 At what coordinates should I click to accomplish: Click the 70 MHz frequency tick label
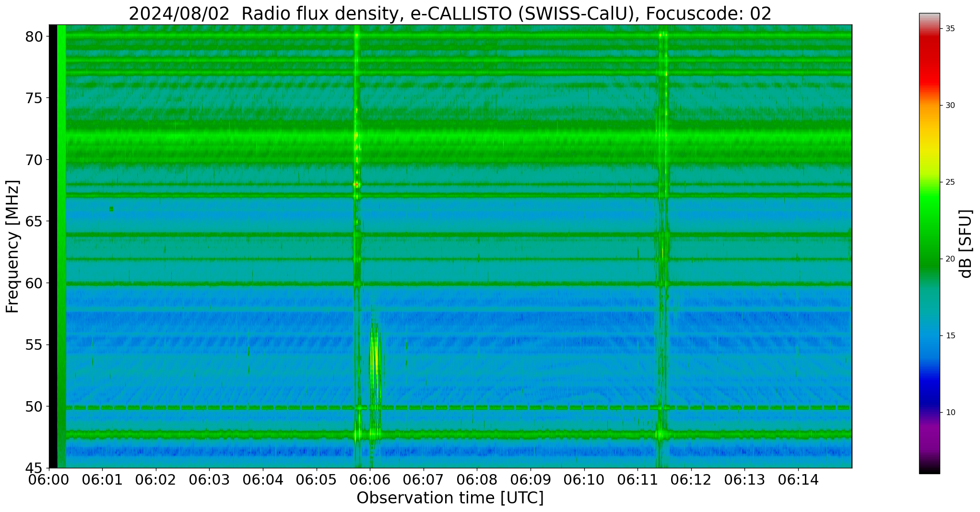coord(35,160)
